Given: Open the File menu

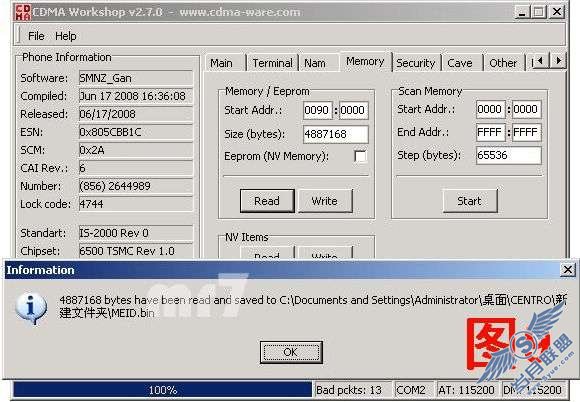Looking at the screenshot, I should 36,36.
